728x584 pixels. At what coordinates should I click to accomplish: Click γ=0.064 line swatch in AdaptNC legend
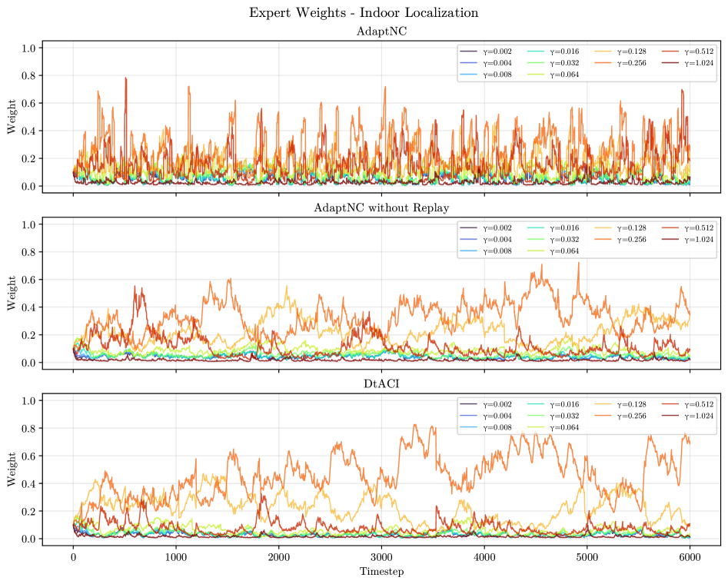[x=537, y=75]
